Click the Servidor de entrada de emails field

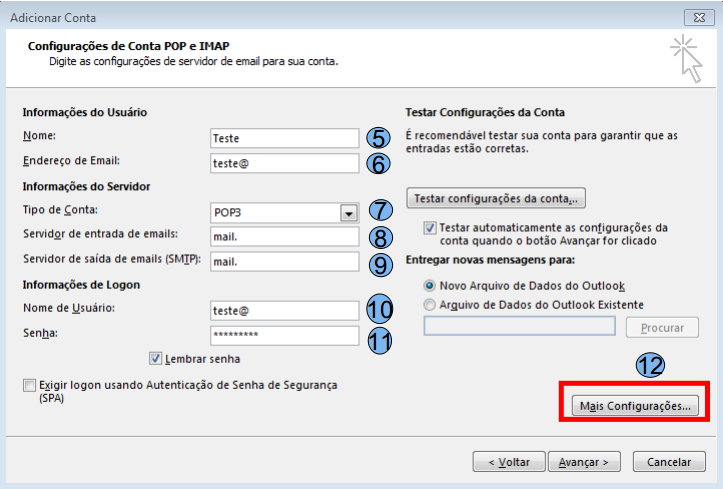tap(284, 237)
